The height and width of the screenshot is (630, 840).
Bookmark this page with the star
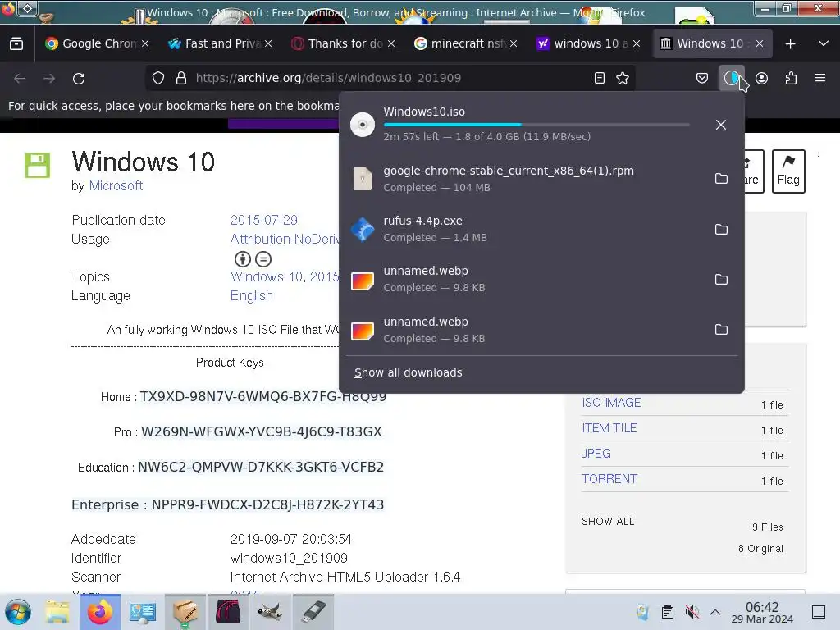coord(623,78)
